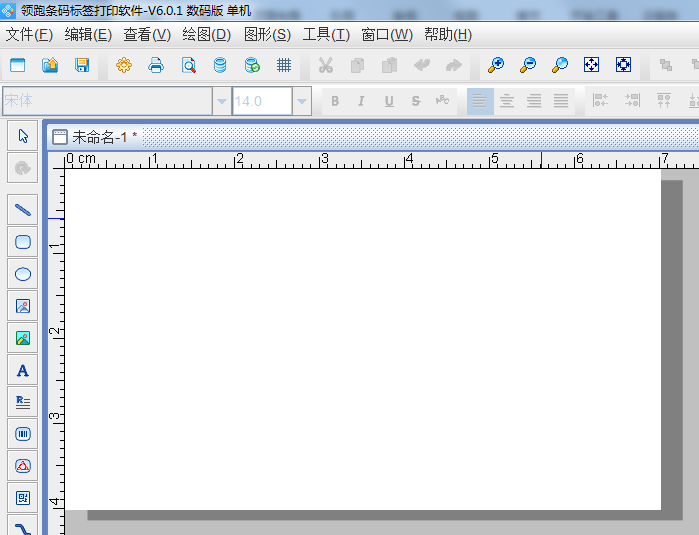Screen dimensions: 699x535
Task: Select the barcode drawing tool
Action: pos(23,434)
